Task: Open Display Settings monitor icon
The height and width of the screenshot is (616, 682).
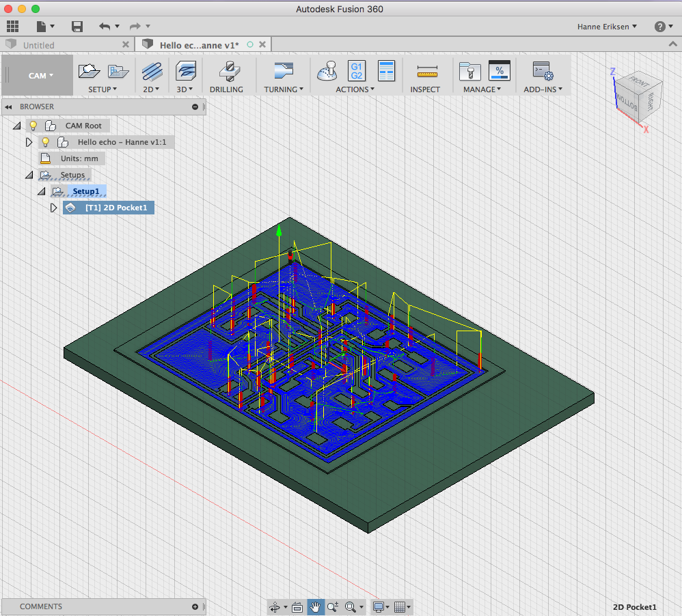Action: tap(379, 607)
